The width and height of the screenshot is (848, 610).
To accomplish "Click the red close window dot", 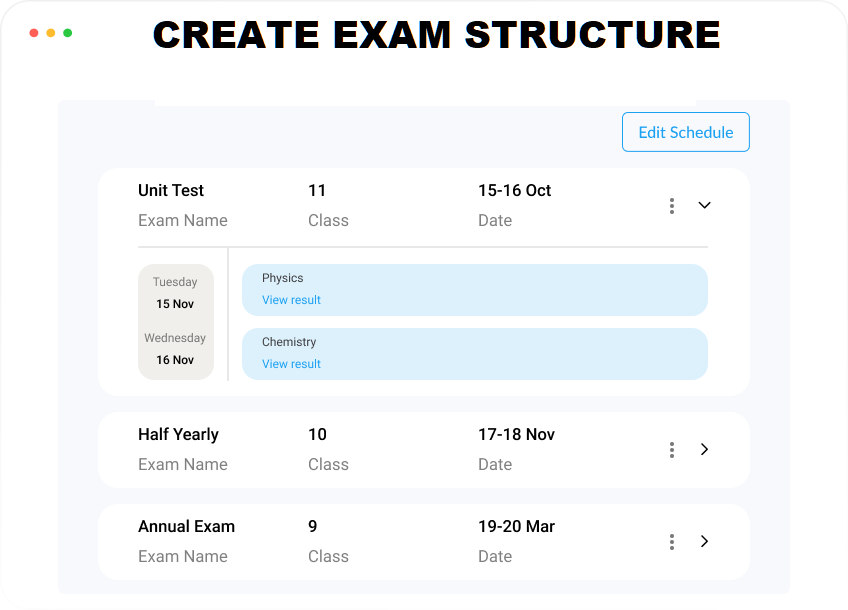I will tap(34, 33).
